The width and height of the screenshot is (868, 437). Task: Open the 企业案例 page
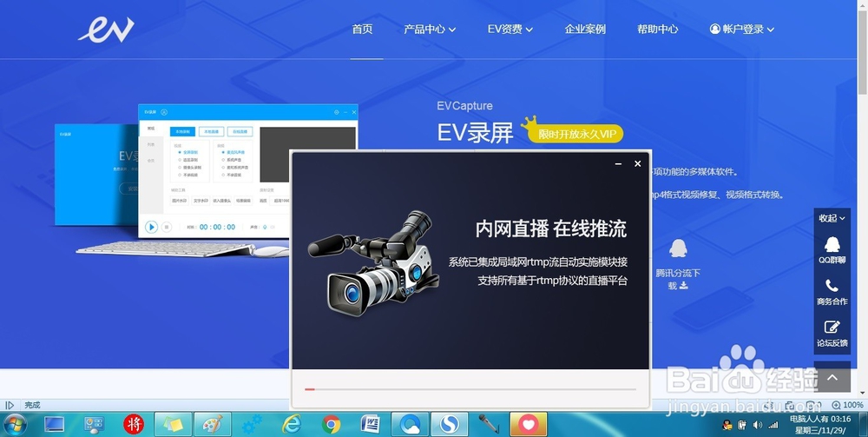pyautogui.click(x=585, y=30)
